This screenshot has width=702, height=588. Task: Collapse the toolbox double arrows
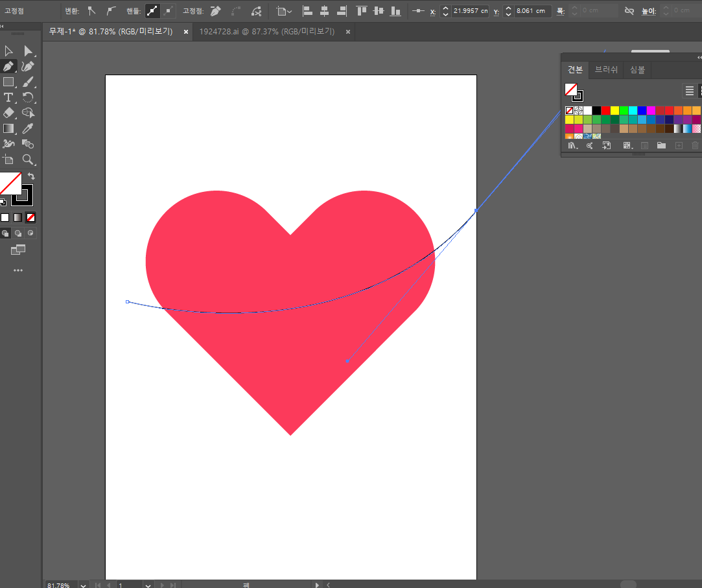(x=2, y=27)
